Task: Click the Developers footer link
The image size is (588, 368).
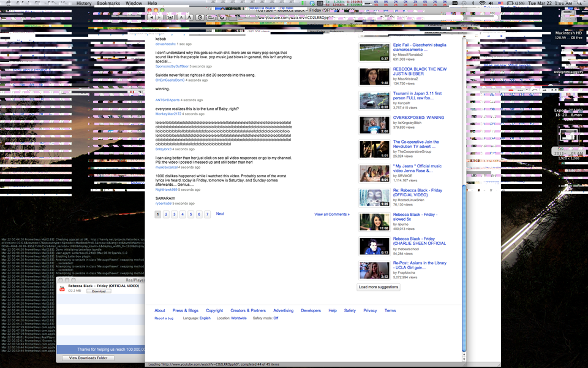Action: (311, 310)
